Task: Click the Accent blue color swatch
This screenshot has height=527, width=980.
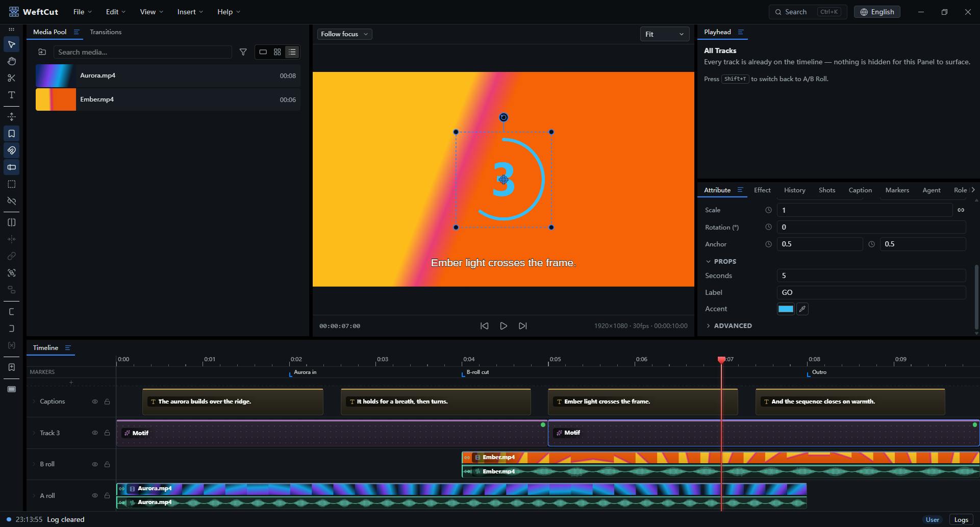Action: point(786,309)
